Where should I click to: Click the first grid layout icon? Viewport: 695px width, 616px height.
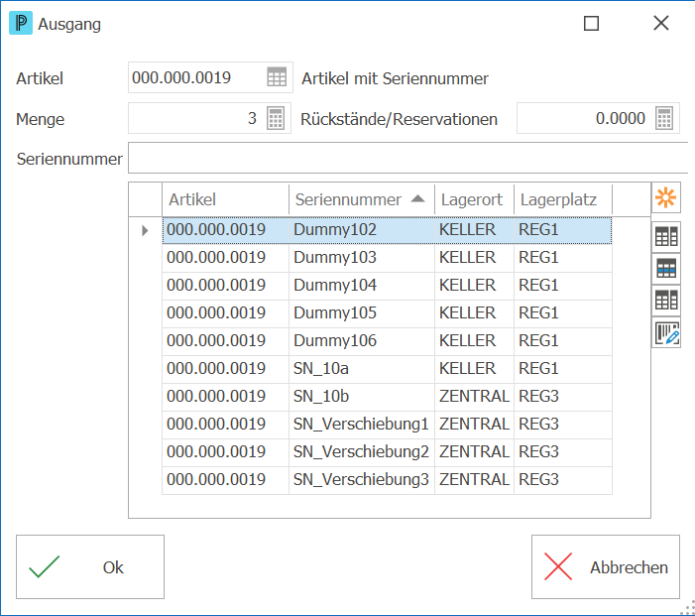click(x=665, y=236)
